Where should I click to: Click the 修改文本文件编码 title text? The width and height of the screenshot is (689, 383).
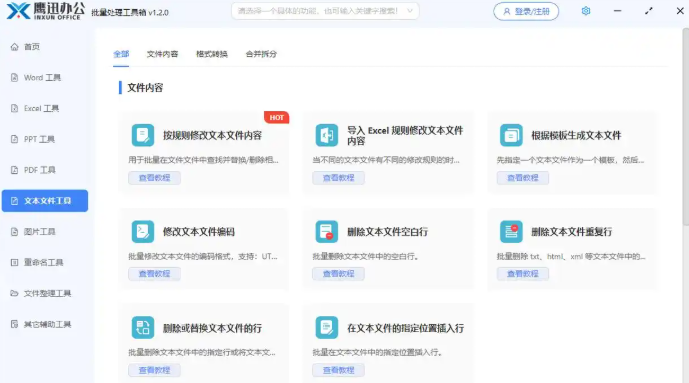coord(199,231)
